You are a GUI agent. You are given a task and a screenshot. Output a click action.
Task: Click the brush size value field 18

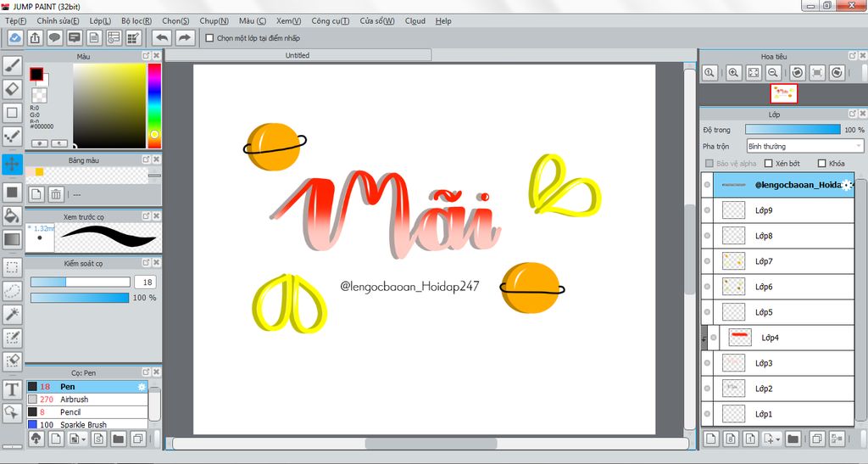pyautogui.click(x=146, y=282)
